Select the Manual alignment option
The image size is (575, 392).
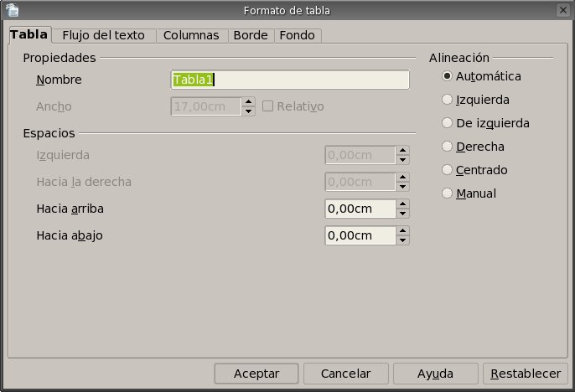point(448,193)
